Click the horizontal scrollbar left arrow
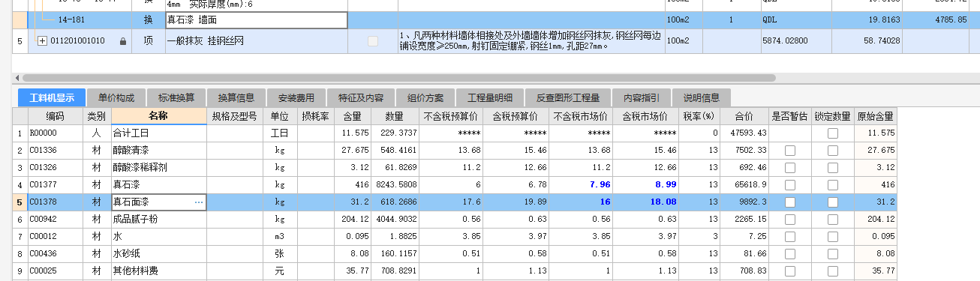Image resolution: width=980 pixels, height=281 pixels. pos(17,77)
